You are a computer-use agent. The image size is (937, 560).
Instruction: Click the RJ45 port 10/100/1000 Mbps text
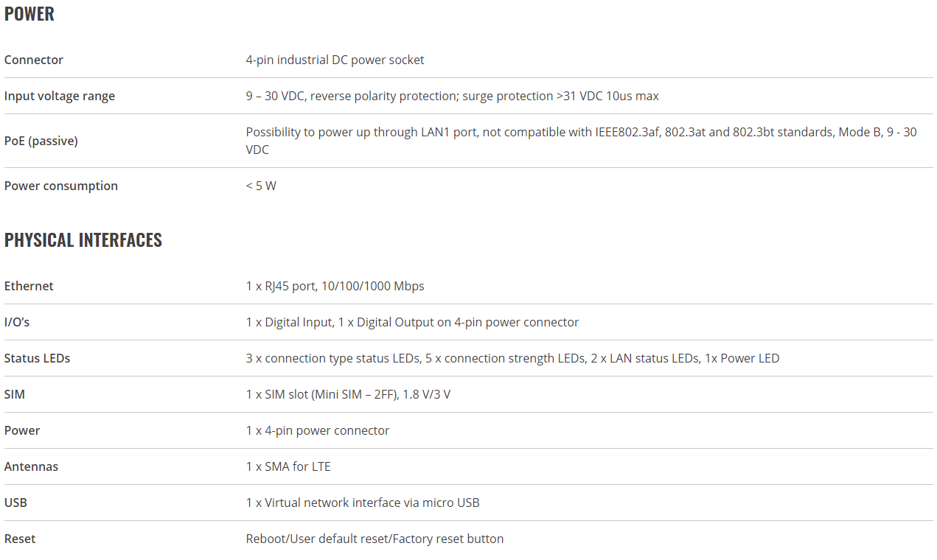click(335, 286)
